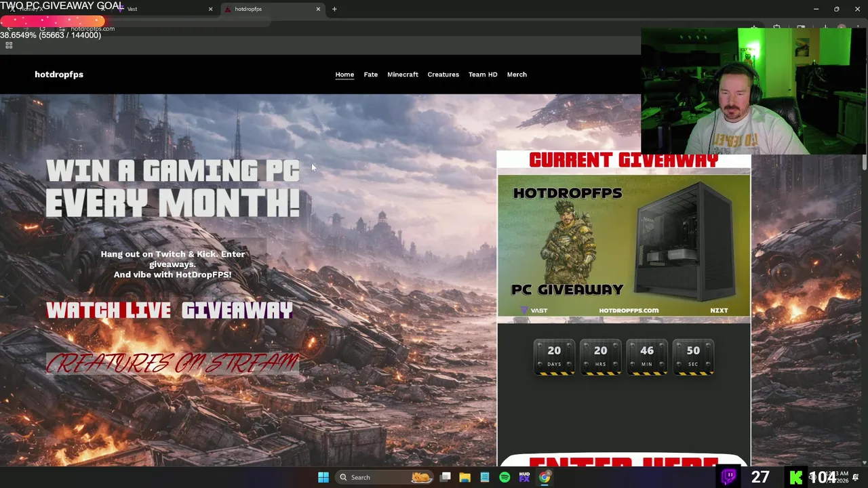This screenshot has width=868, height=488.
Task: Click the GIVEAWAY link
Action: (237, 310)
